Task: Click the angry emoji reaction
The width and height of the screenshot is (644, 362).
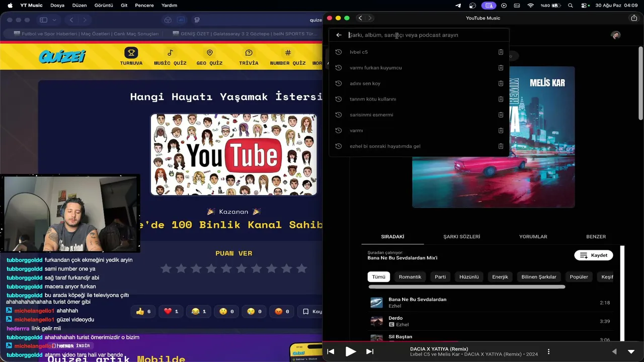Action: point(282,312)
